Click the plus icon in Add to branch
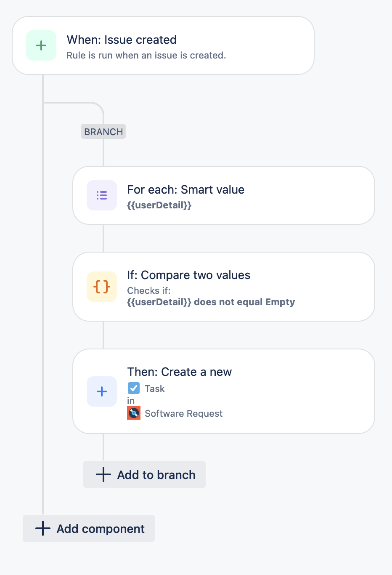392x575 pixels. pos(103,474)
